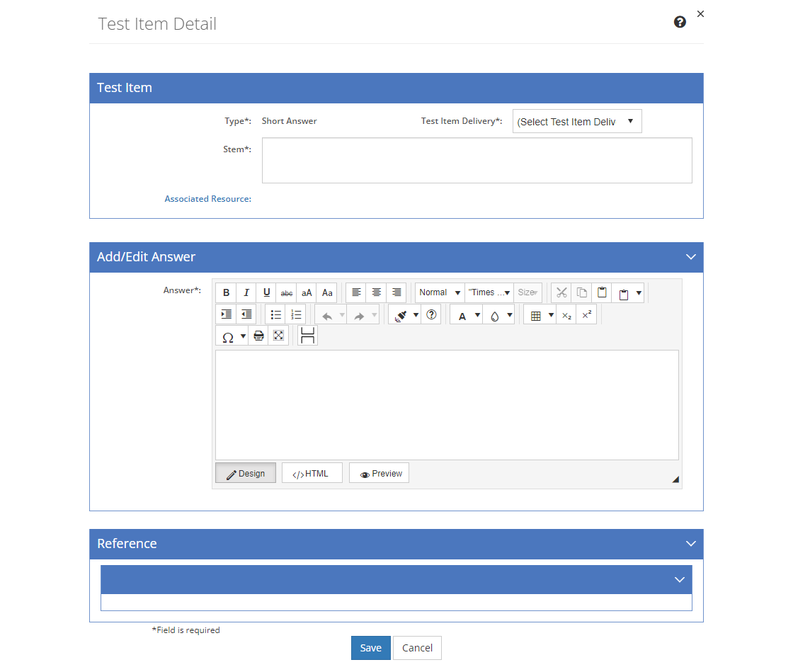The height and width of the screenshot is (672, 793).
Task: Save the test item
Action: (371, 648)
